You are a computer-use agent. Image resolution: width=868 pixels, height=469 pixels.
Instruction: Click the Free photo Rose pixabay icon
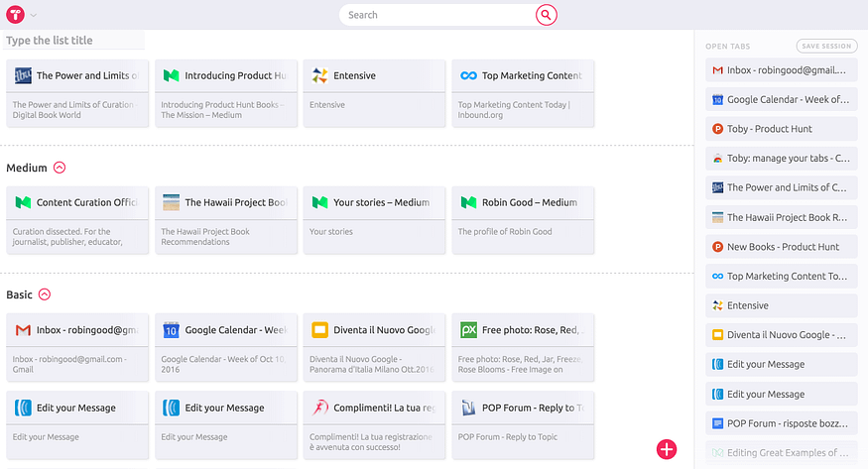coord(467,330)
